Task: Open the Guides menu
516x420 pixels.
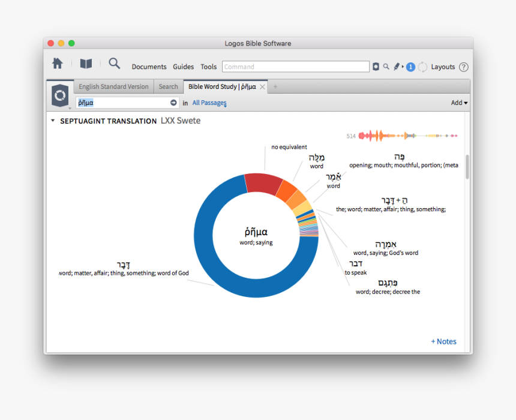Action: coord(183,67)
